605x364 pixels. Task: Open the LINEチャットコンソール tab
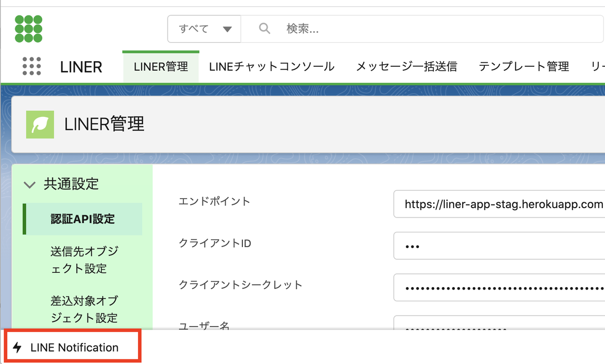(271, 67)
